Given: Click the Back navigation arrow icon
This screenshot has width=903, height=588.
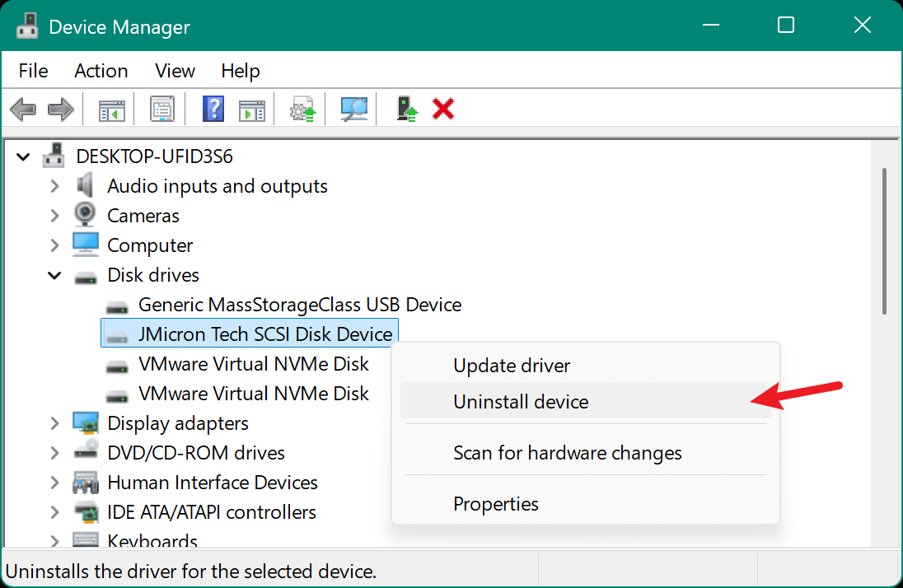Looking at the screenshot, I should point(23,108).
